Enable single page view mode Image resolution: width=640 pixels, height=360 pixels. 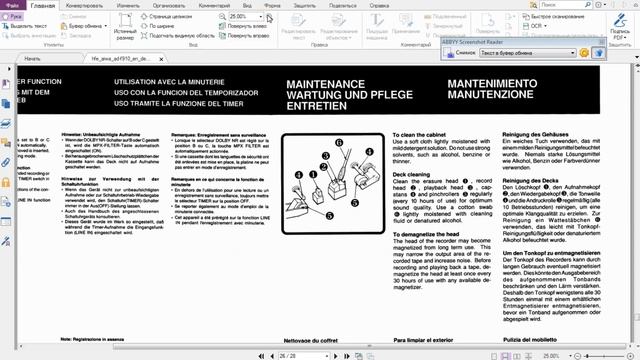494,356
